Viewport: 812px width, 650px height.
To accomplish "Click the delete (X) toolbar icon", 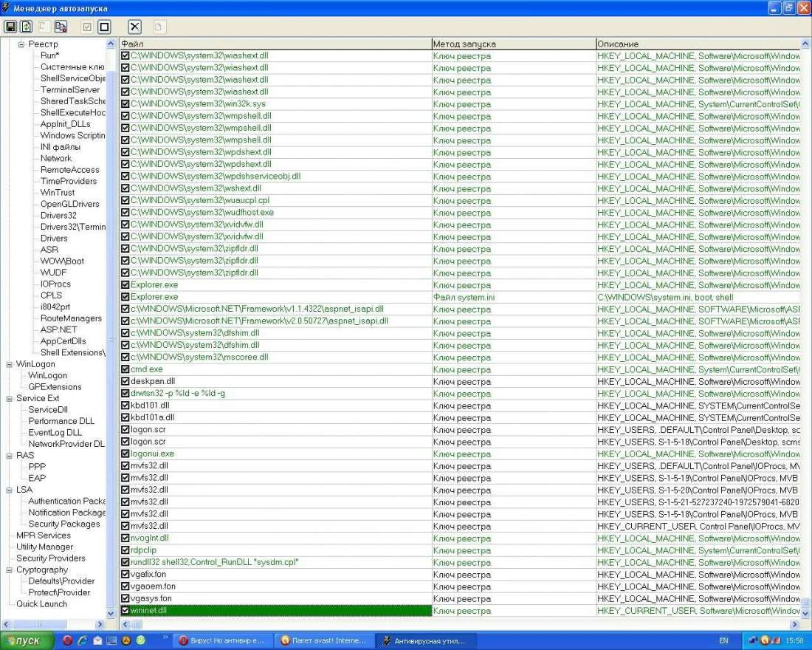I will pos(134,27).
